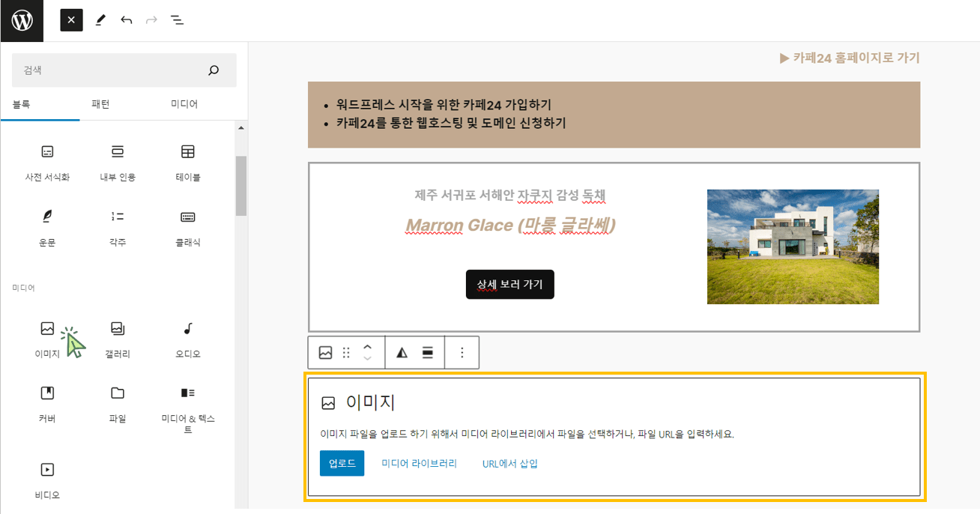Select the white house photo

793,247
